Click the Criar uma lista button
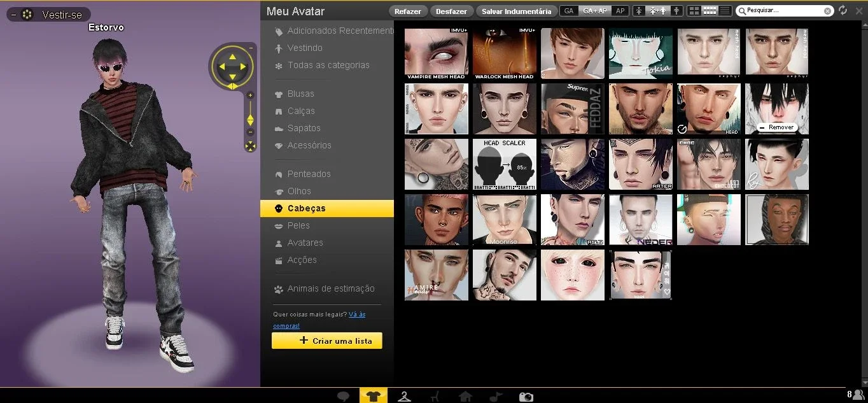This screenshot has height=403, width=868. 327,341
